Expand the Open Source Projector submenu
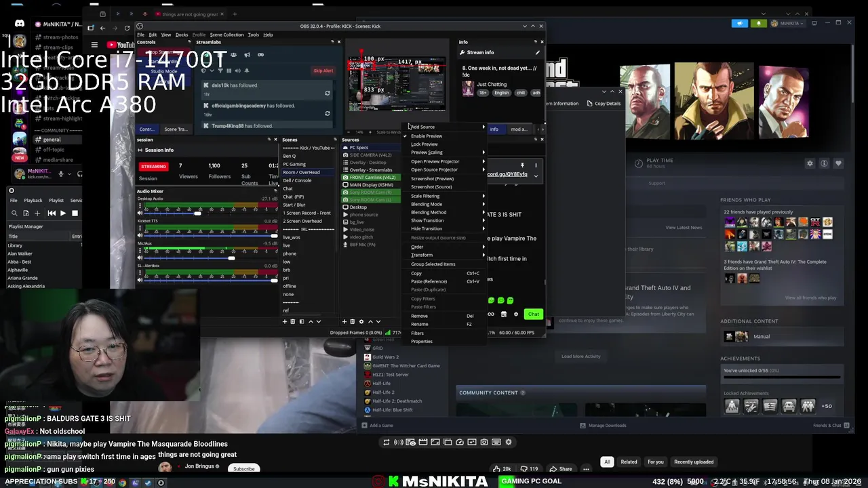This screenshot has height=488, width=868. click(x=445, y=169)
